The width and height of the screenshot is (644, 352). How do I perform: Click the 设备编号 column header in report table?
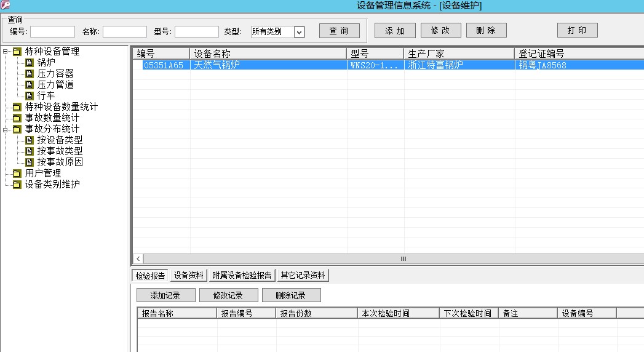point(587,313)
